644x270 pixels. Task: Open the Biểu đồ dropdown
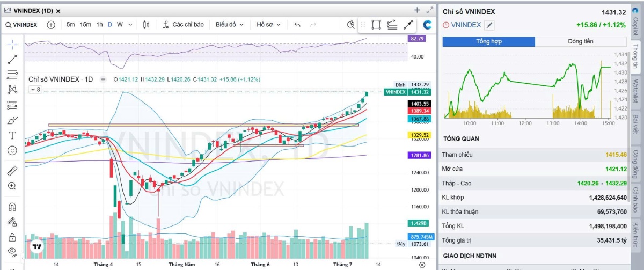[x=230, y=24]
